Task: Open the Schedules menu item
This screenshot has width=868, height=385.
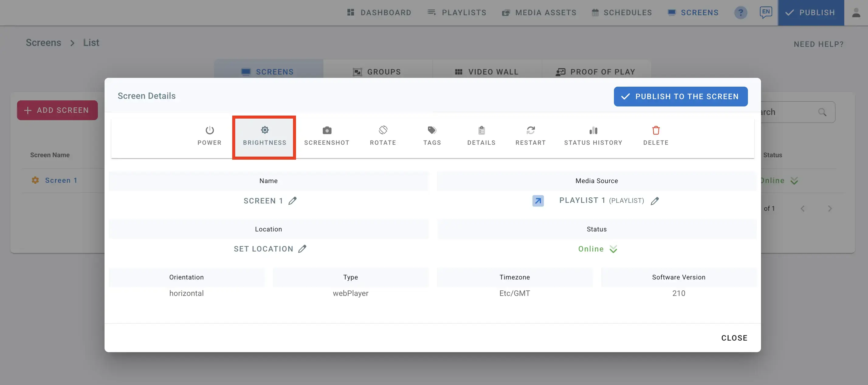Action: click(x=622, y=12)
